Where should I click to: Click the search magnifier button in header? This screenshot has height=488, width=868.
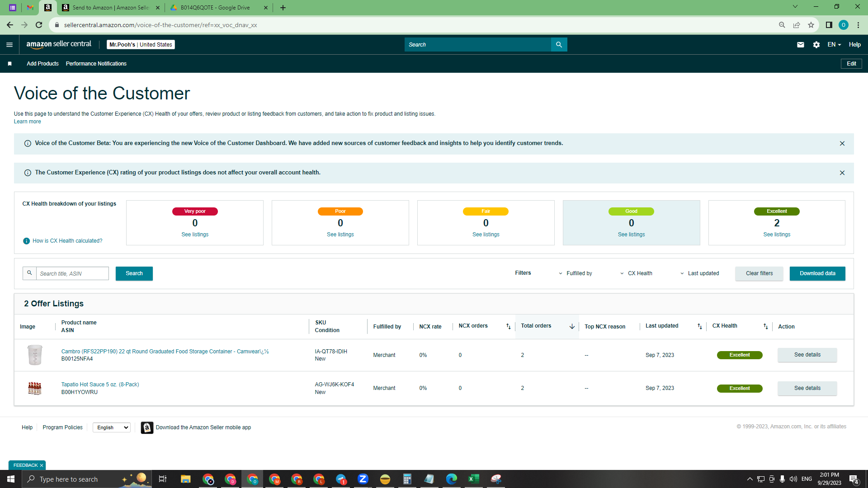coord(559,45)
